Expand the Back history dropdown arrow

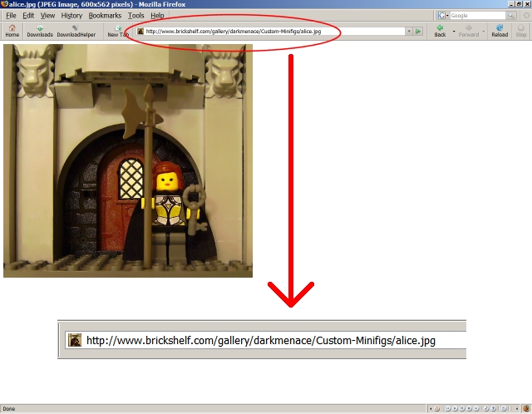[454, 32]
